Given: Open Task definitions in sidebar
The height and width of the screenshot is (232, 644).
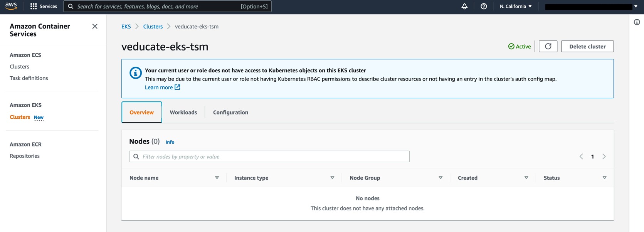Looking at the screenshot, I should [x=29, y=78].
